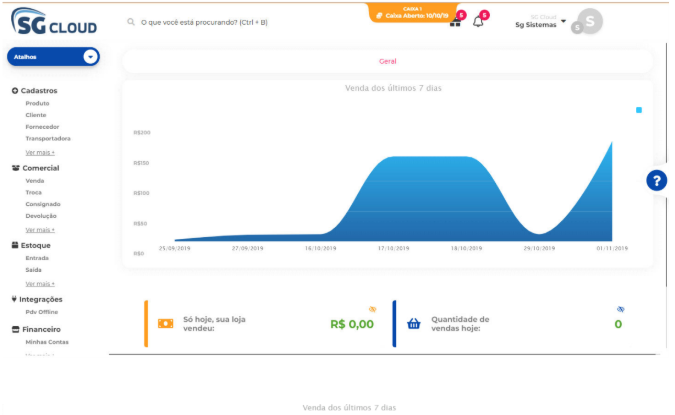
Task: Open the Integrações section heading
Action: click(41, 299)
